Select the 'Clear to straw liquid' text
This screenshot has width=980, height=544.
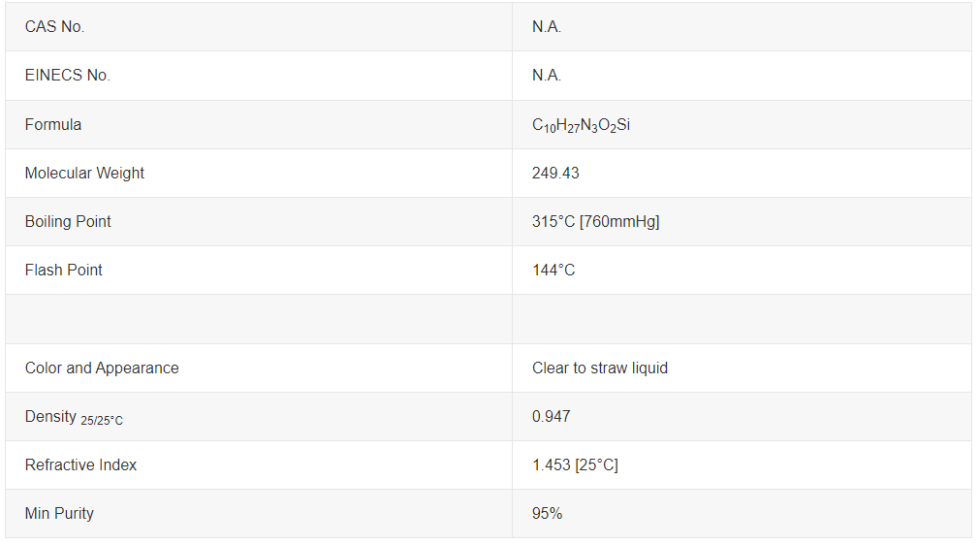click(600, 368)
